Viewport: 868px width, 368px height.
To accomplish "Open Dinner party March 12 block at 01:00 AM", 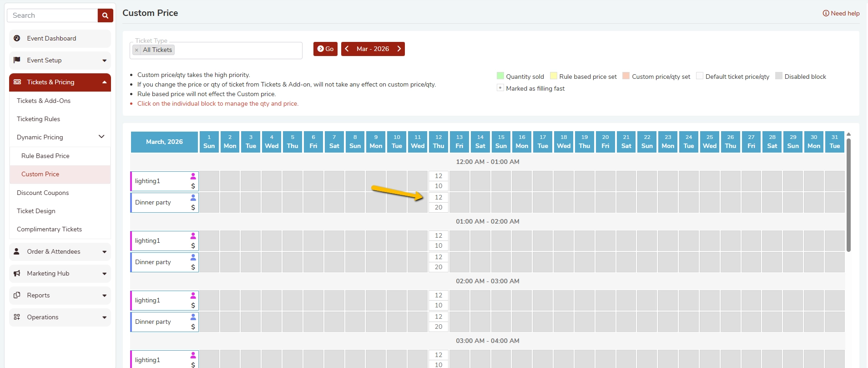I will pos(439,262).
